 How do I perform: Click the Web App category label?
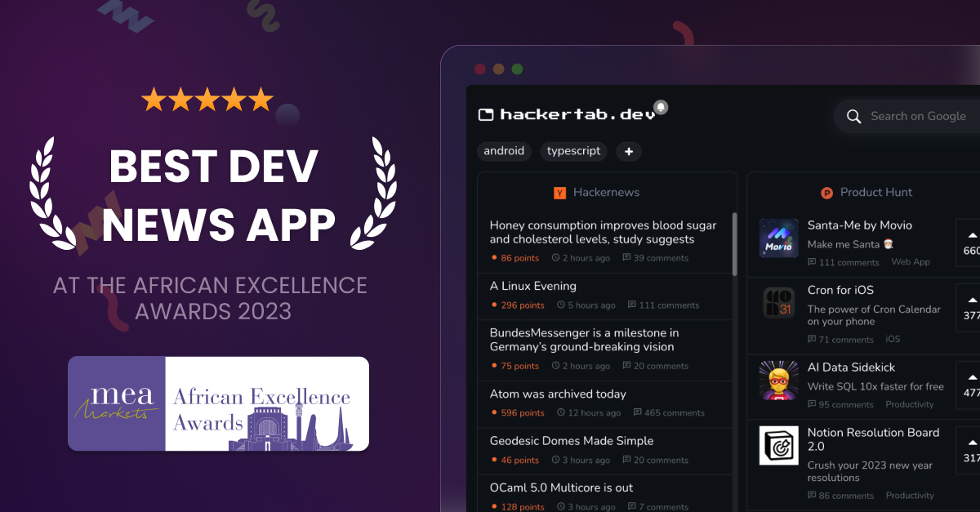(911, 262)
